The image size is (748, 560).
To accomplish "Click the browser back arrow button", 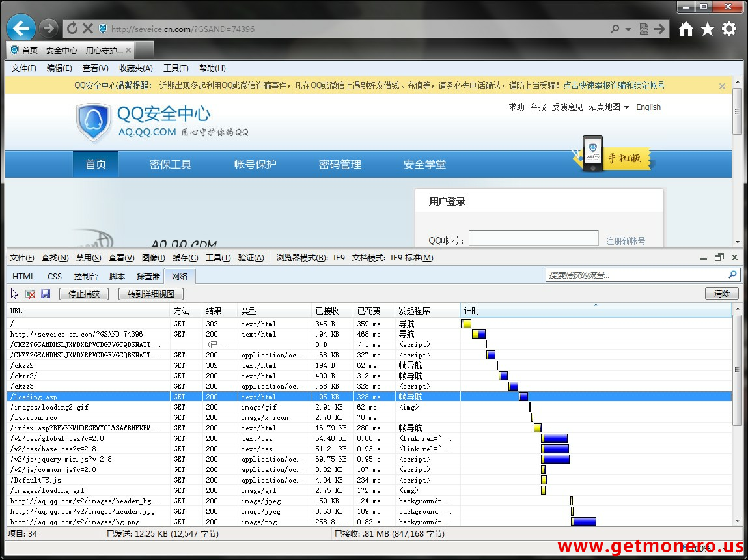I will 21,29.
